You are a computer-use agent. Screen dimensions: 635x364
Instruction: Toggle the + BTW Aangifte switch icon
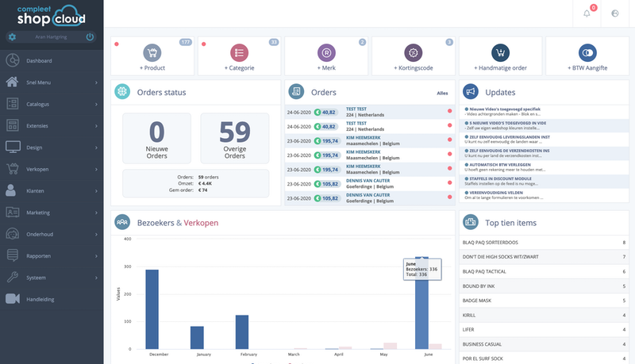pos(587,52)
